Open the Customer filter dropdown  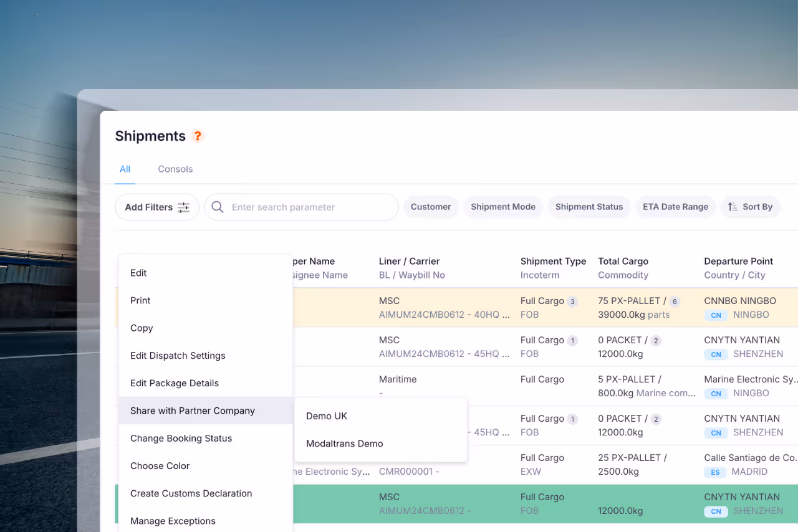pyautogui.click(x=431, y=207)
